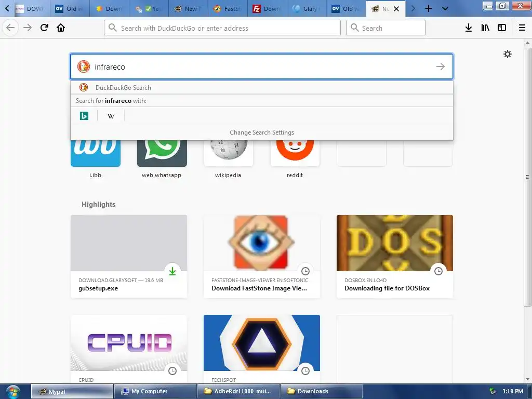The image size is (532, 399).
Task: Switch to Mypal in the taskbar
Action: pos(72,391)
